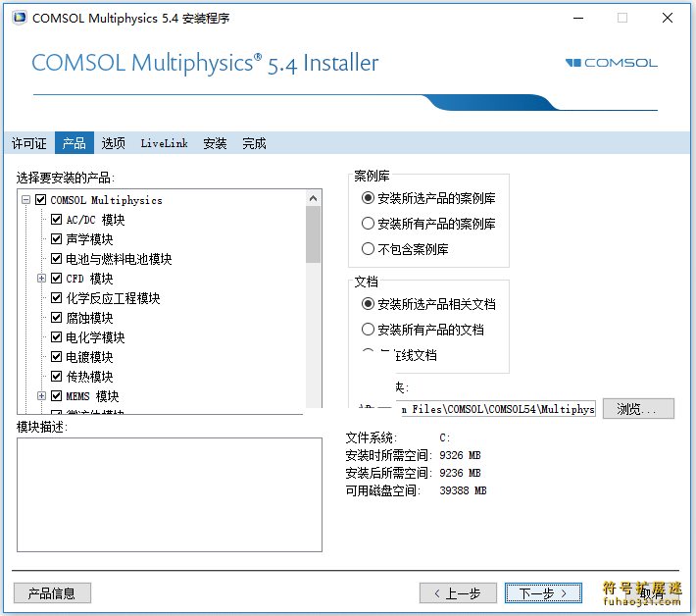The width and height of the screenshot is (696, 616).
Task: Uncheck the 化学反应工程模块 checkbox
Action: click(57, 297)
